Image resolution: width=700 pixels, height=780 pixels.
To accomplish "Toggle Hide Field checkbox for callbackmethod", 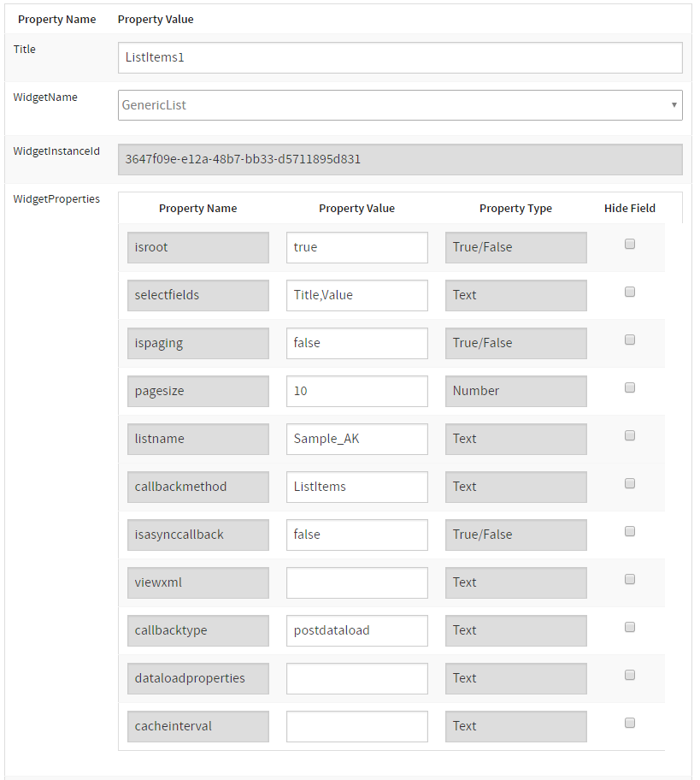I will [630, 483].
